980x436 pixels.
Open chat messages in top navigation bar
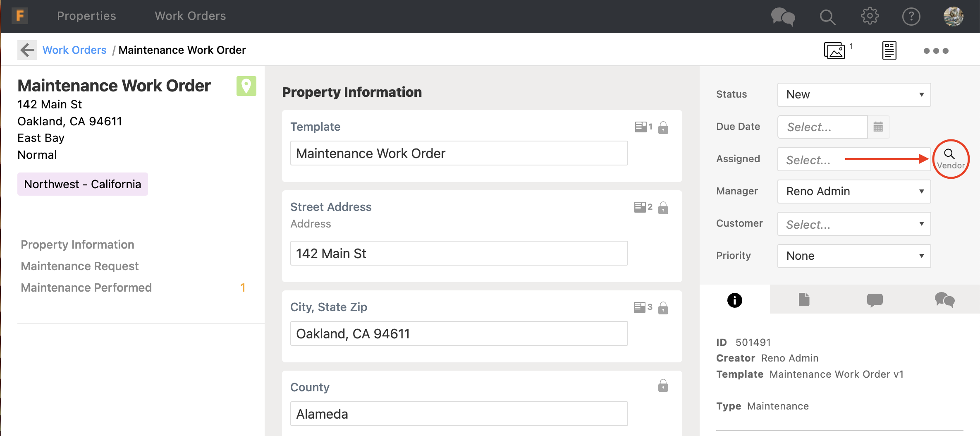coord(783,17)
